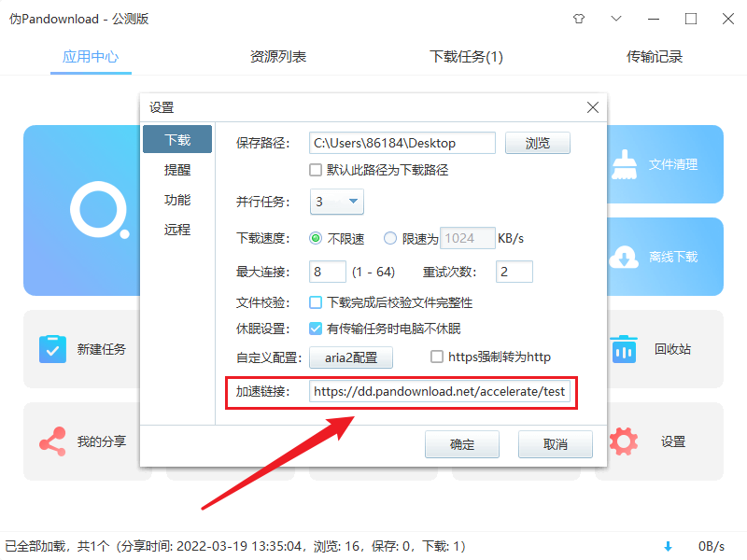The height and width of the screenshot is (560, 747).
Task: Open the 传输记录 tab
Action: tap(655, 57)
